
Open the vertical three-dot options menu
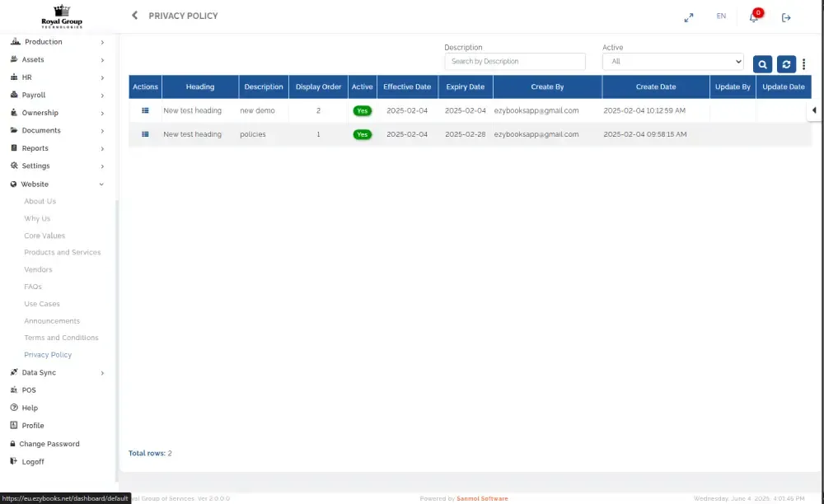pyautogui.click(x=804, y=64)
